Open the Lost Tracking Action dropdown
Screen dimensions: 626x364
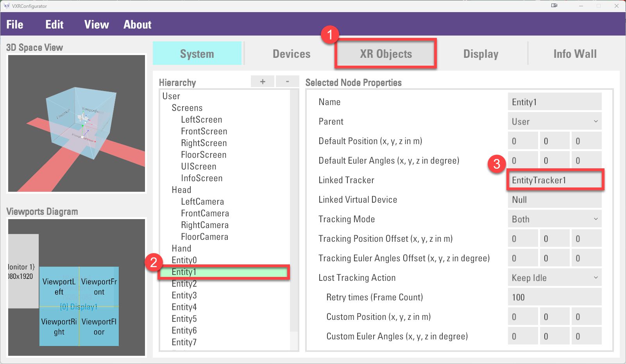pos(554,278)
